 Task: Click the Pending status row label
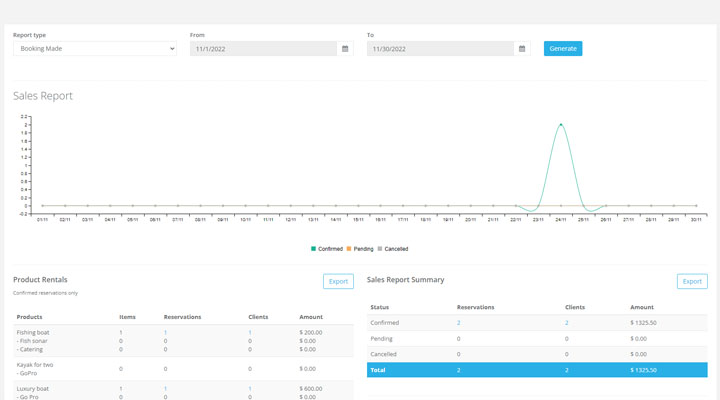tap(382, 339)
